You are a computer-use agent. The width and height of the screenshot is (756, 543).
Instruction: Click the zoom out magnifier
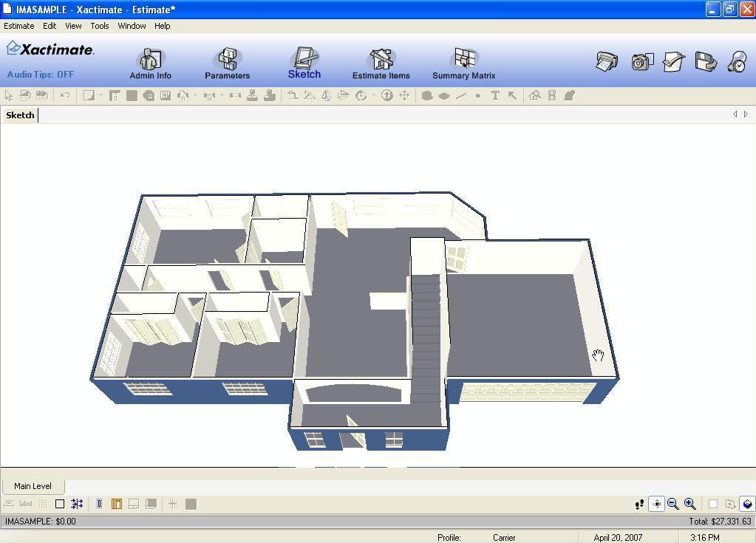pos(673,504)
